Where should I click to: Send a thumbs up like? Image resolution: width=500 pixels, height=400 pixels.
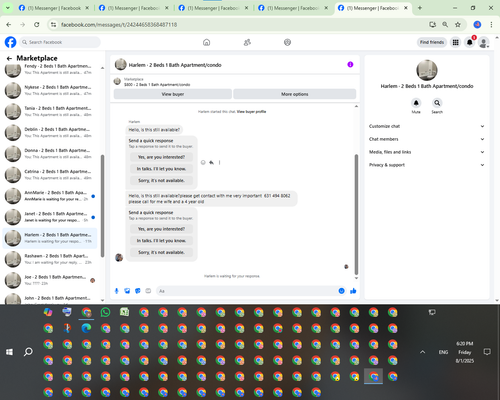pyautogui.click(x=353, y=291)
